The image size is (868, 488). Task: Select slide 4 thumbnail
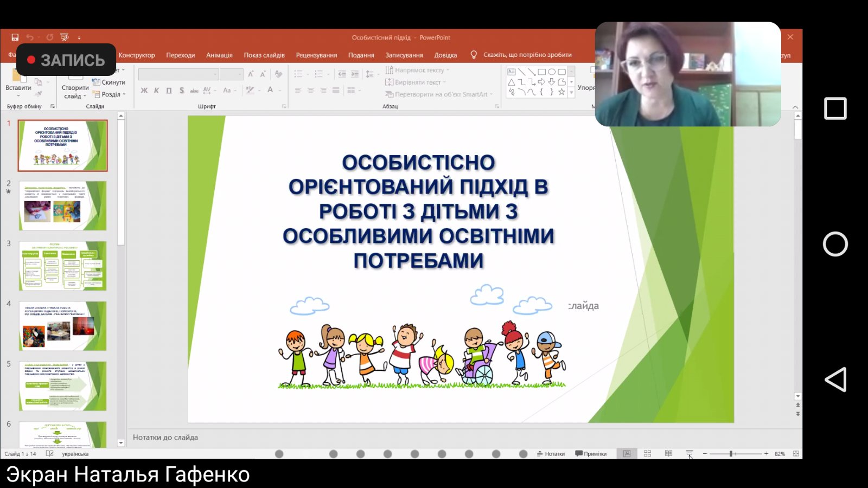coord(63,326)
